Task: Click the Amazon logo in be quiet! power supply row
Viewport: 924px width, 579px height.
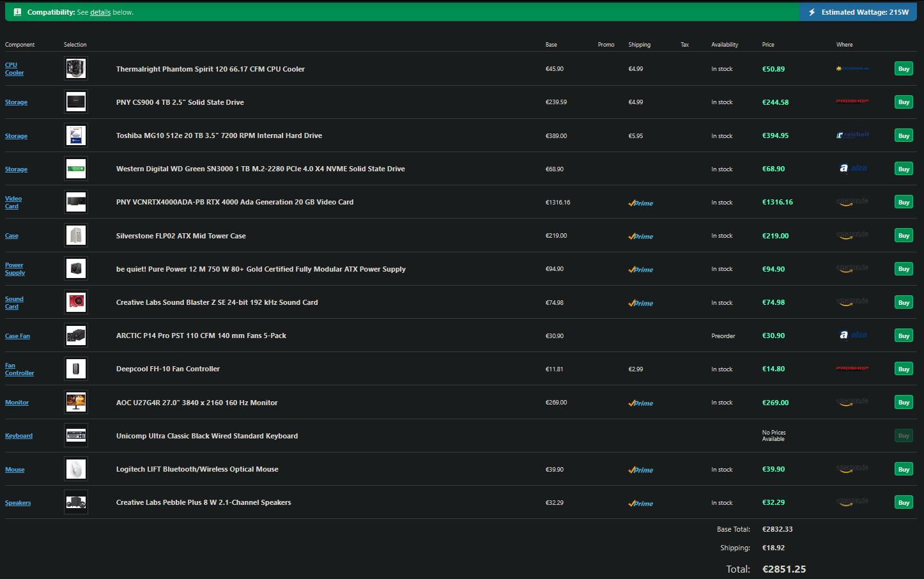Action: [852, 268]
